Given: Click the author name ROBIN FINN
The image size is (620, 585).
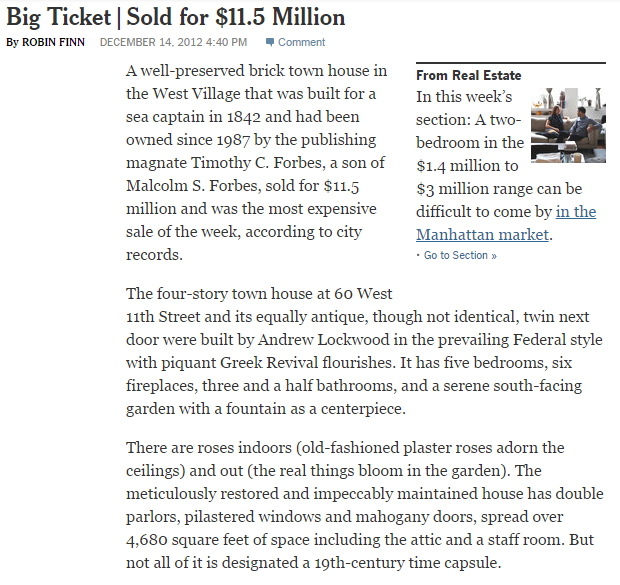Looking at the screenshot, I should click(x=53, y=42).
